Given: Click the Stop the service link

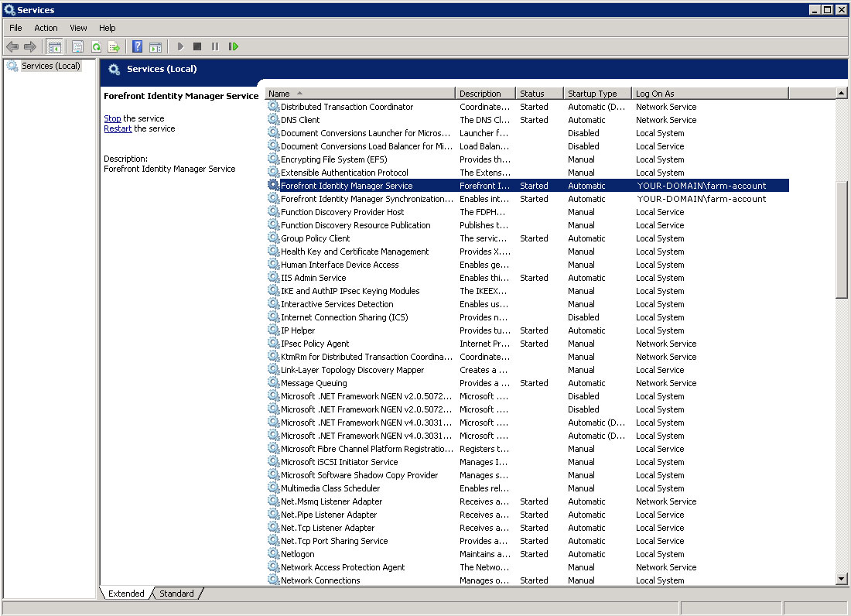Looking at the screenshot, I should point(112,118).
